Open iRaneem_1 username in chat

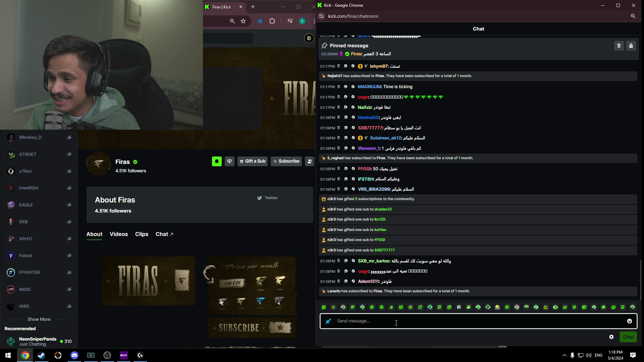pos(368,148)
